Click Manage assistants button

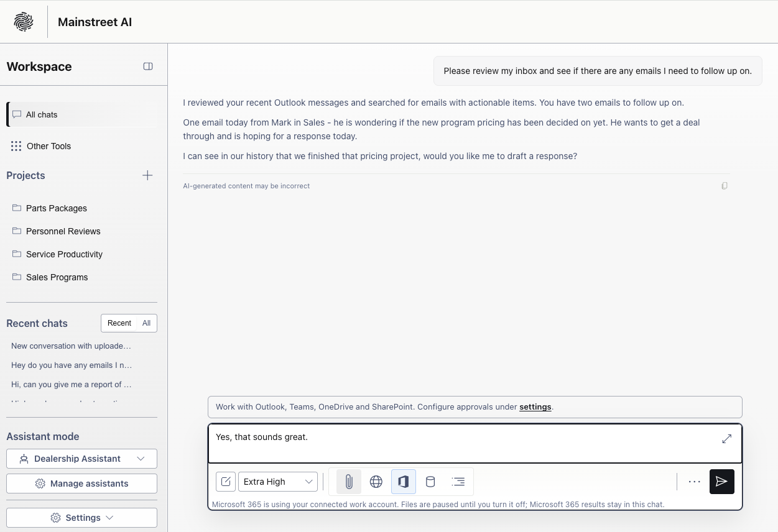81,484
